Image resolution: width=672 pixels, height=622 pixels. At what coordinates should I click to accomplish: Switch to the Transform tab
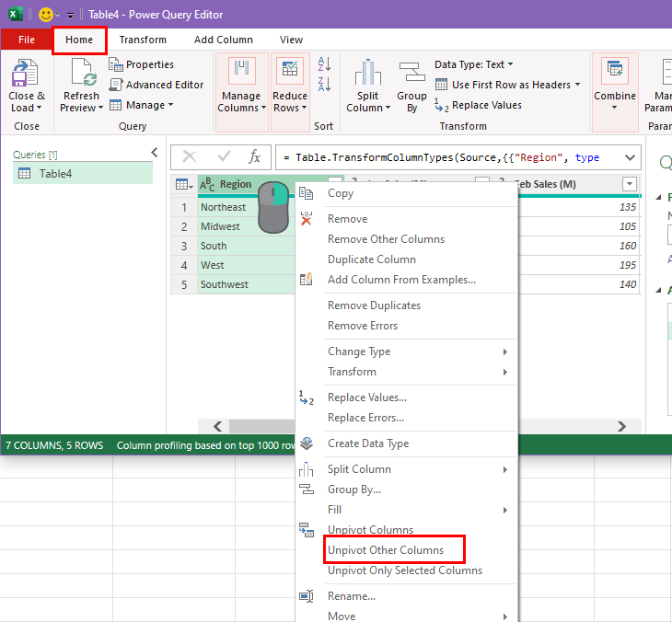pos(143,40)
